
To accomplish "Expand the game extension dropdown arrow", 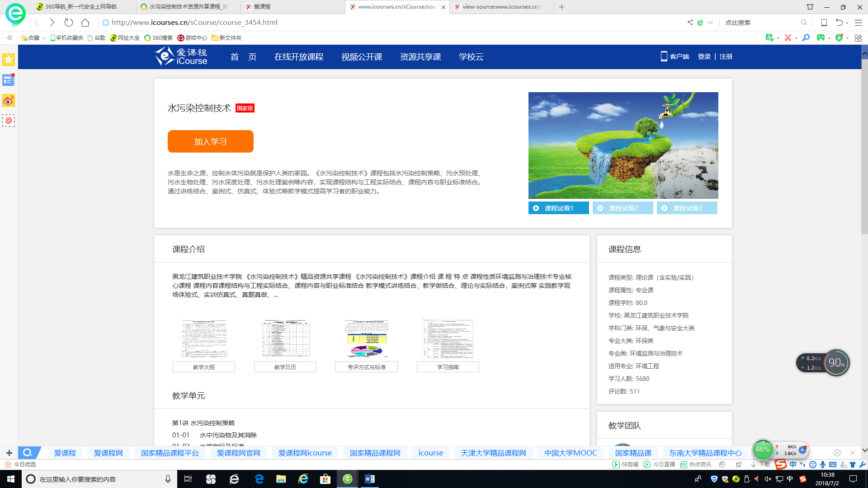I will click(829, 38).
